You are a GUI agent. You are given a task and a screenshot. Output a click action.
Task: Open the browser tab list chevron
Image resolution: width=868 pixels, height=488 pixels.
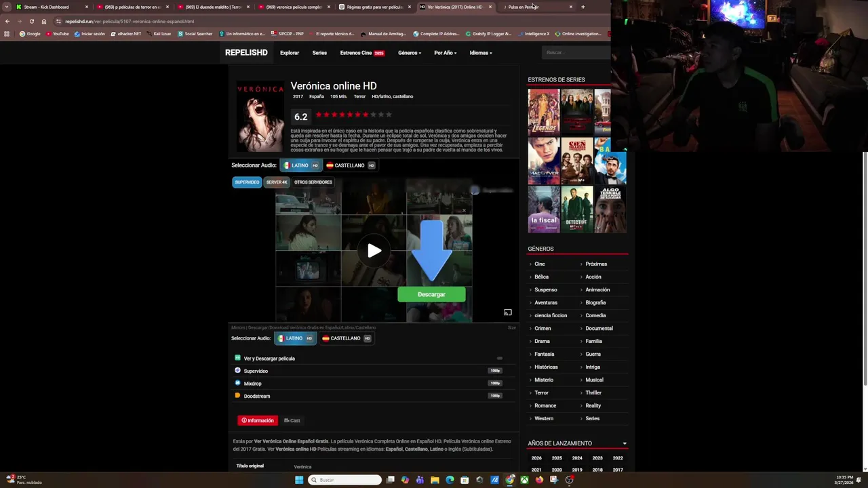point(7,7)
